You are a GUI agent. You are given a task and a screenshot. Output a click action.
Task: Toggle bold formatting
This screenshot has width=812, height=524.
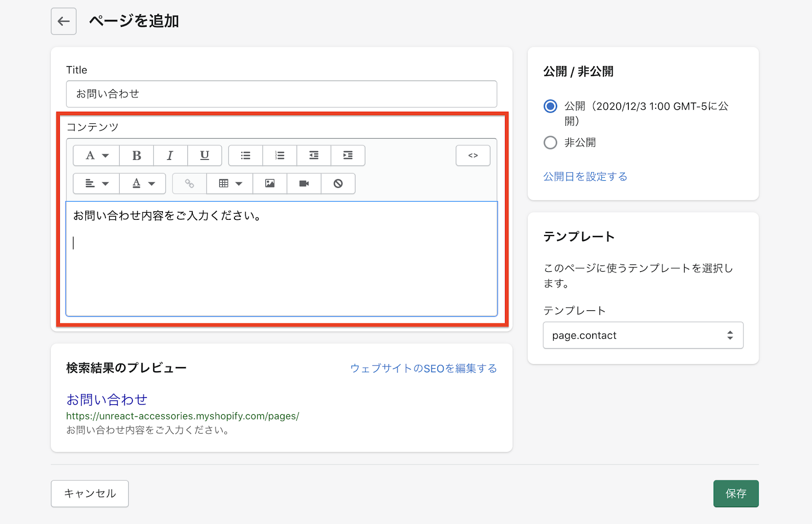click(137, 155)
